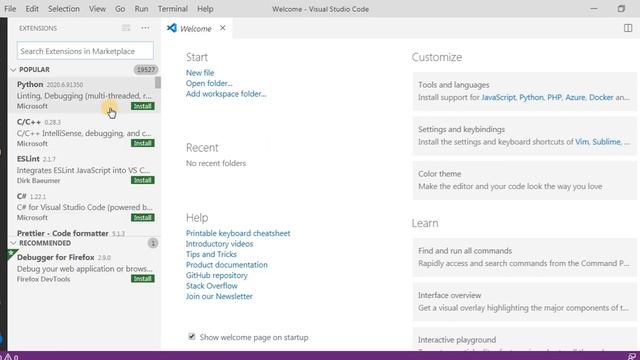Open the View menu

[x=97, y=9]
